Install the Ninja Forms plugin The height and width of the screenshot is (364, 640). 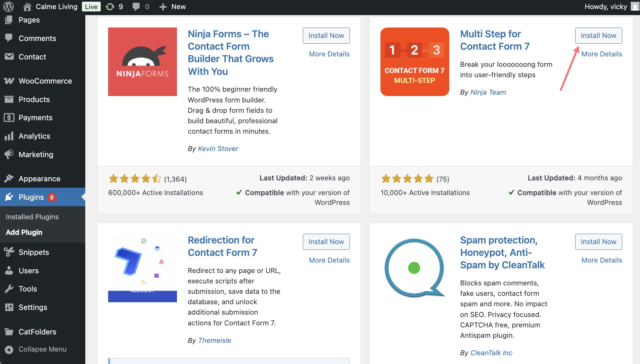pyautogui.click(x=326, y=36)
